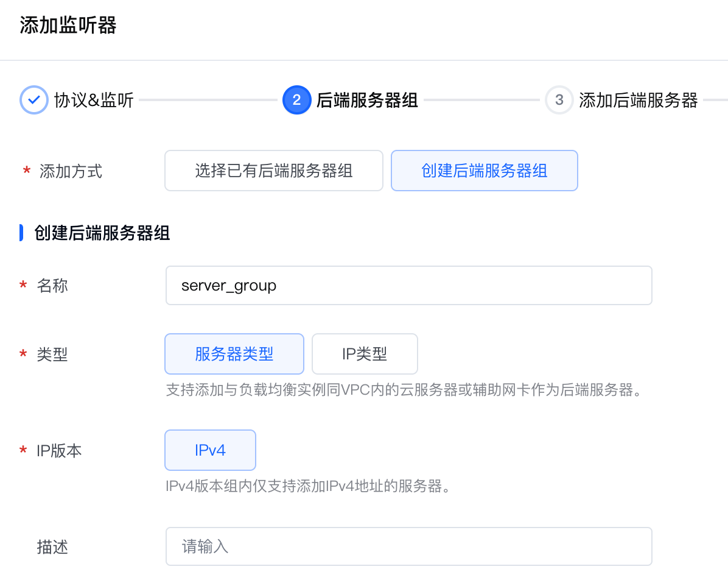Viewport: 728px width, 586px height.
Task: Select the 后端服务器组 step label
Action: (367, 100)
